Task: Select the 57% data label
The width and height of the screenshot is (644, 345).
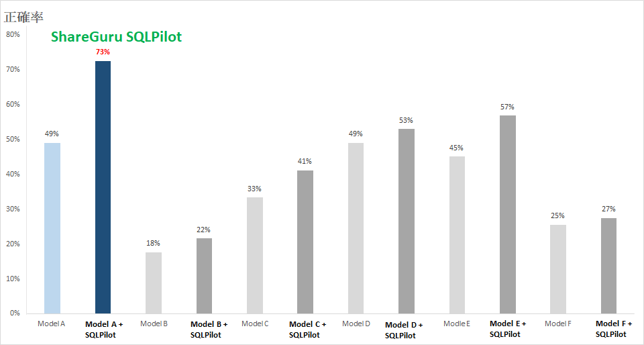Action: pos(508,107)
